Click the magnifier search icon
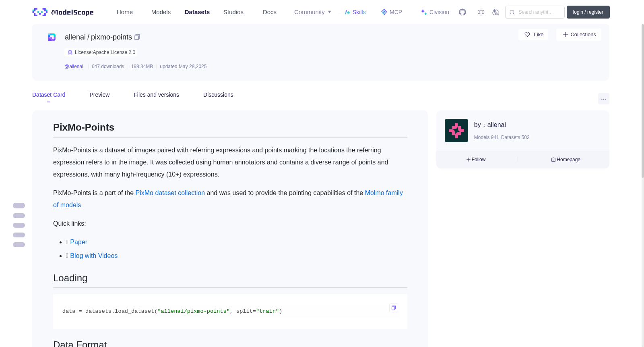The width and height of the screenshot is (644, 347). 512,12
